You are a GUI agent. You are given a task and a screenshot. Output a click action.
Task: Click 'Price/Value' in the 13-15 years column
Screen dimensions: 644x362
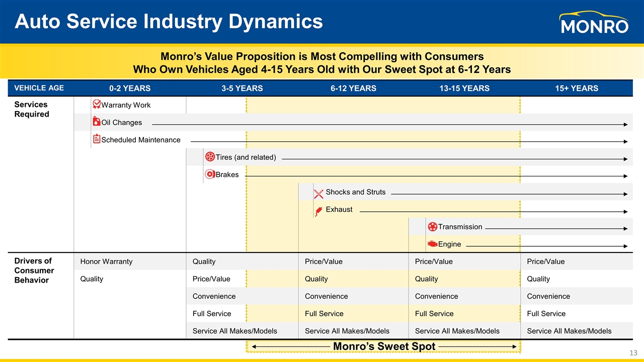(x=434, y=261)
